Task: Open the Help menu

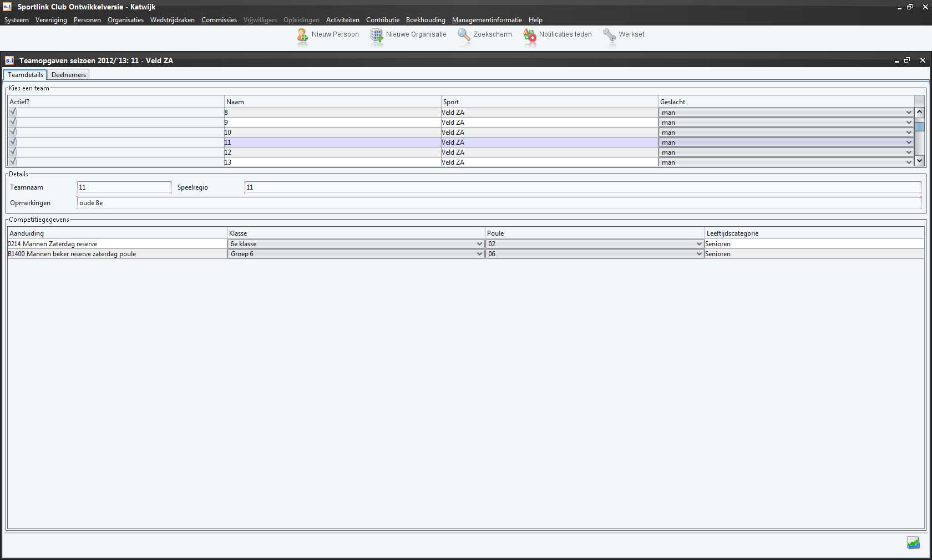Action: (535, 20)
